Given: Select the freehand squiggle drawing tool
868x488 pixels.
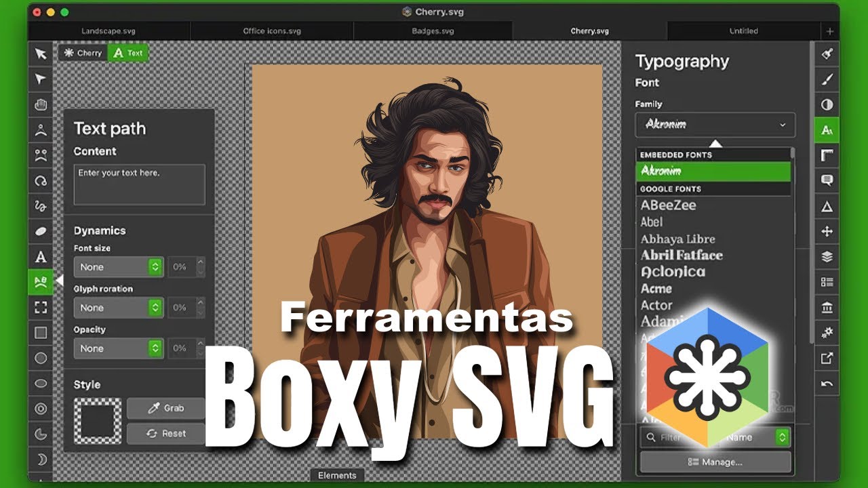Looking at the screenshot, I should [41, 206].
